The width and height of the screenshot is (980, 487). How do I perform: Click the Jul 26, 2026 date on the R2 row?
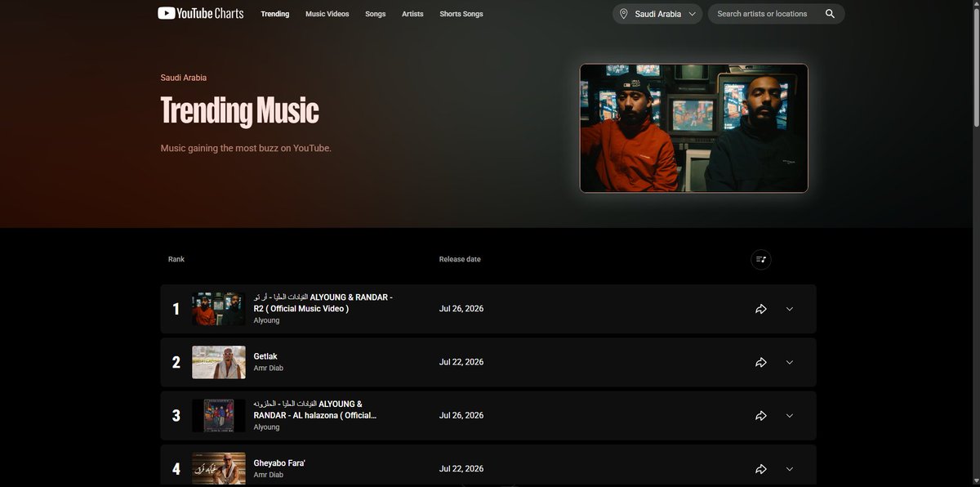coord(461,309)
